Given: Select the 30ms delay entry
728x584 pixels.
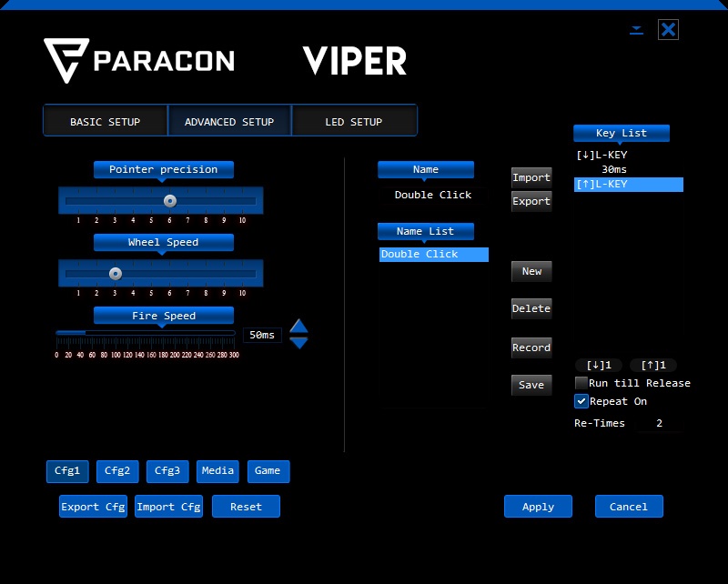Looking at the screenshot, I should [x=629, y=169].
